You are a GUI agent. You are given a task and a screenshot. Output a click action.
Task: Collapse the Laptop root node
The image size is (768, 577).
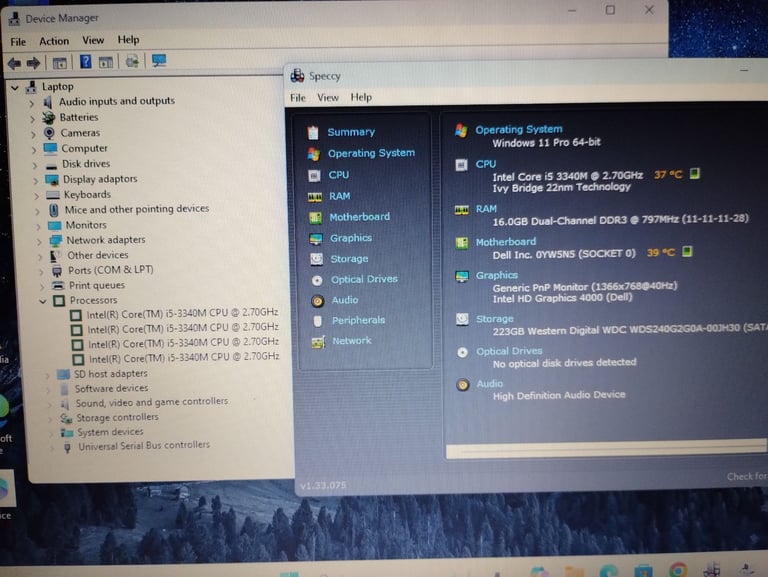point(15,88)
